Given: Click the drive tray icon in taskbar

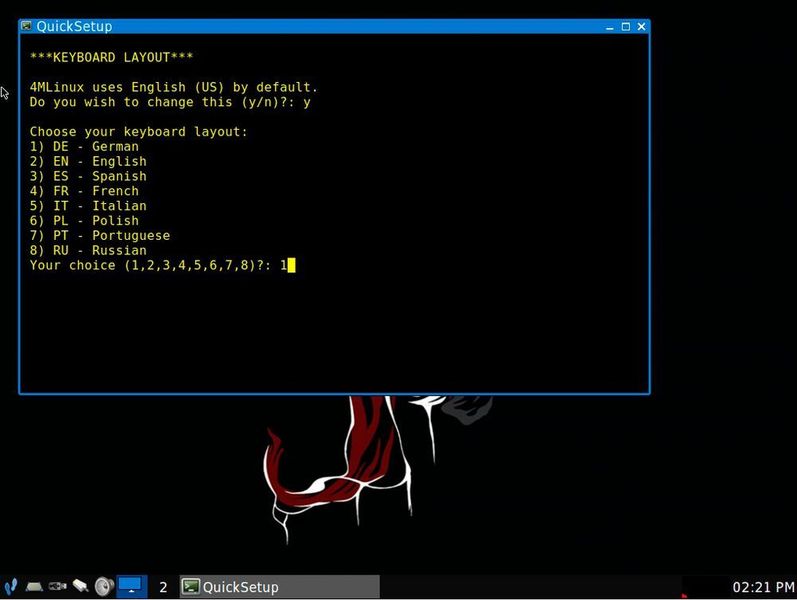Looking at the screenshot, I should [x=34, y=587].
